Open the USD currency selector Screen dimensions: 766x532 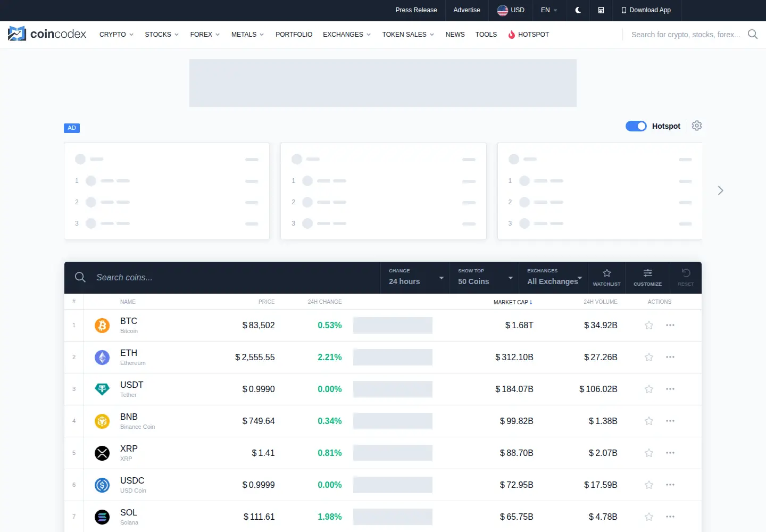point(511,10)
